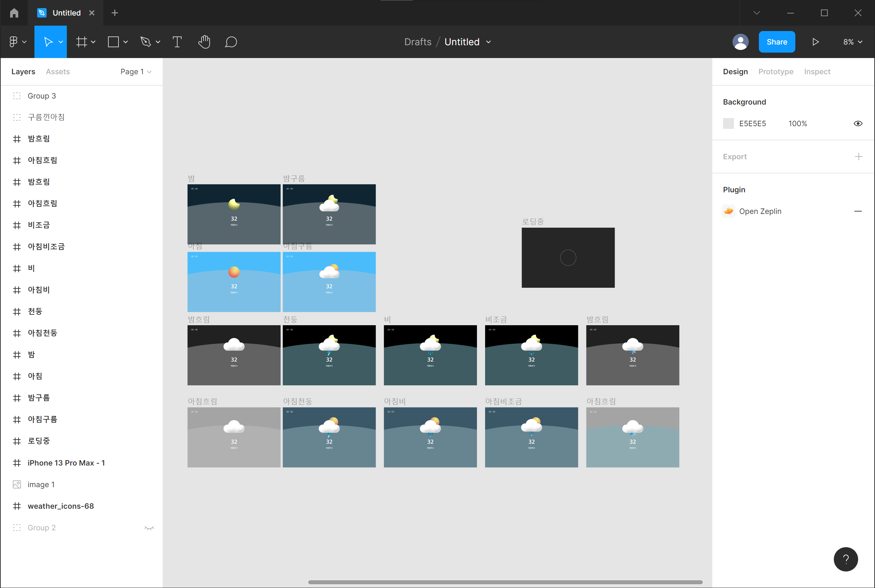Open the 8% zoom dropdown
Image resolution: width=875 pixels, height=588 pixels.
coord(852,41)
